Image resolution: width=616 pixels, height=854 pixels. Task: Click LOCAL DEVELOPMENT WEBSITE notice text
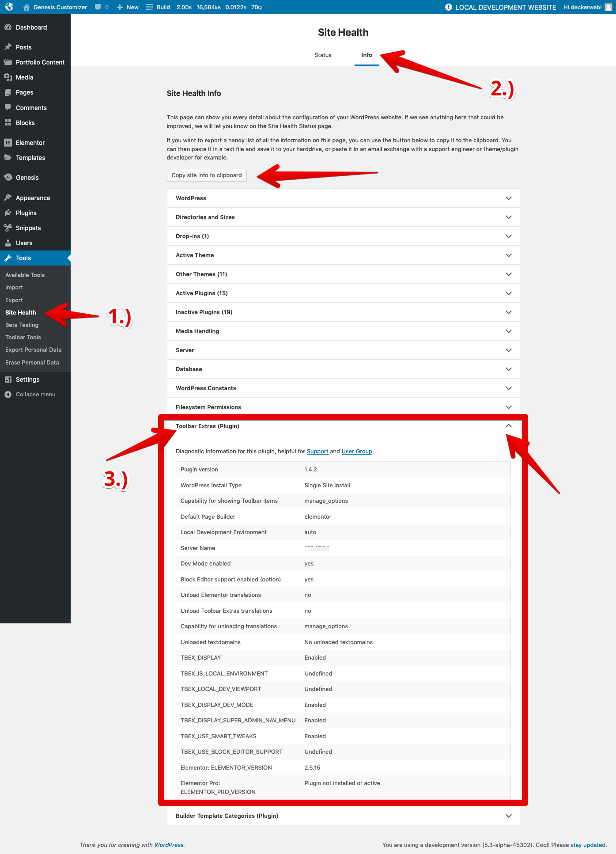coord(506,7)
